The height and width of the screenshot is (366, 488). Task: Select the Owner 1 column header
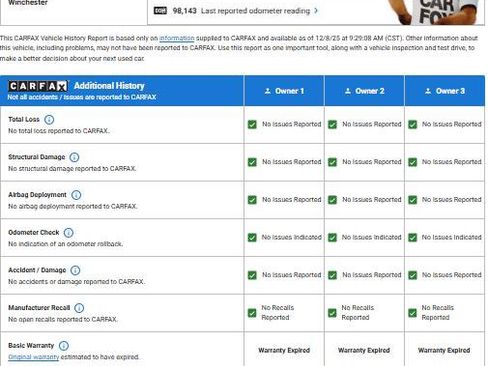284,91
